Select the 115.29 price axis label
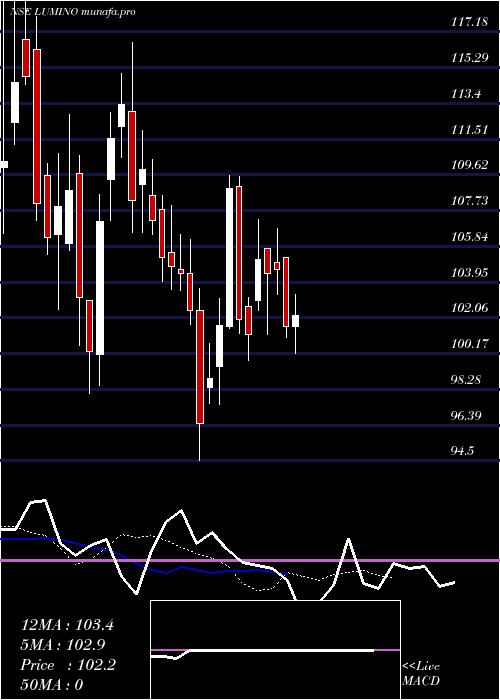This screenshot has height=700, width=500. click(469, 57)
